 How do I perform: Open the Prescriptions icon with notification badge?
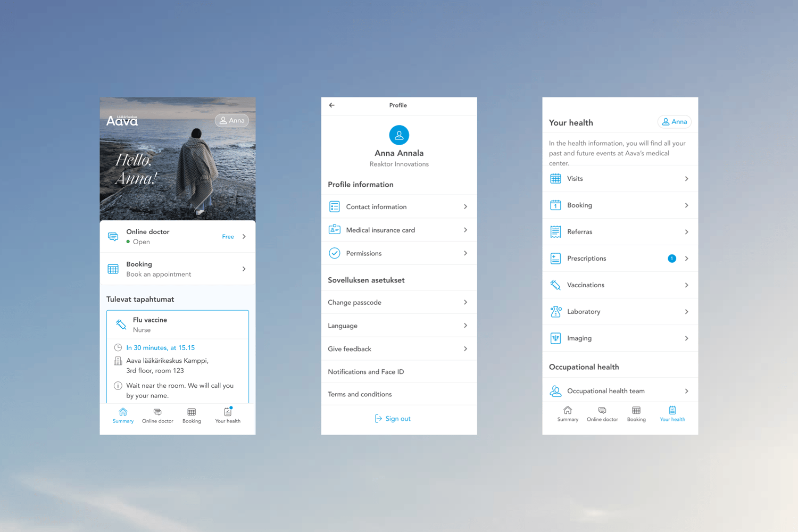(555, 258)
